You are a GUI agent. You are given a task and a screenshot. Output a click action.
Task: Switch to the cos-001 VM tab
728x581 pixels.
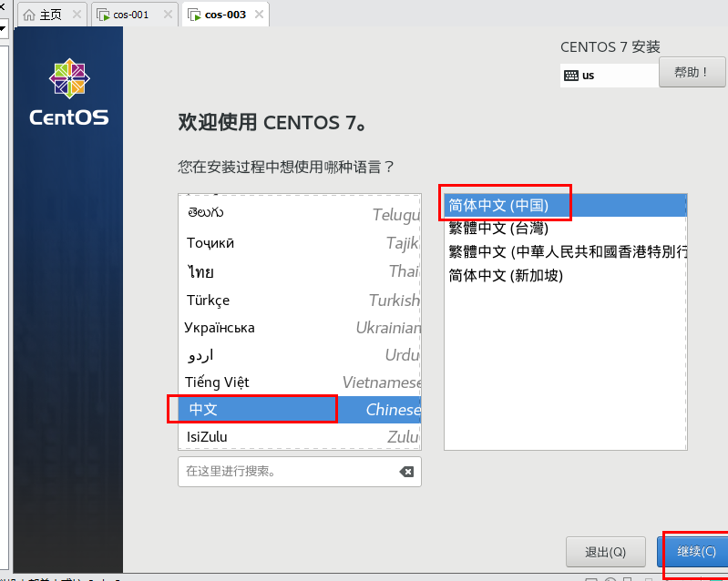point(135,15)
